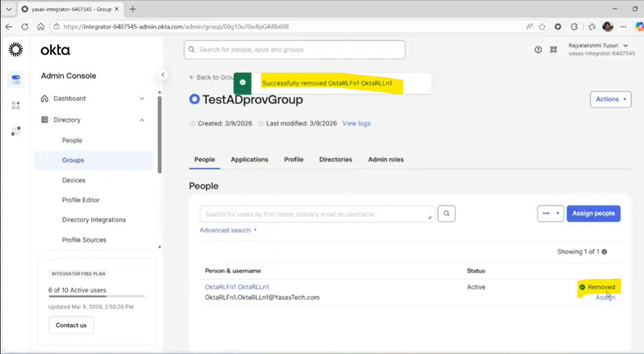
Task: Collapse the sidebar with the chevron button
Action: (163, 75)
